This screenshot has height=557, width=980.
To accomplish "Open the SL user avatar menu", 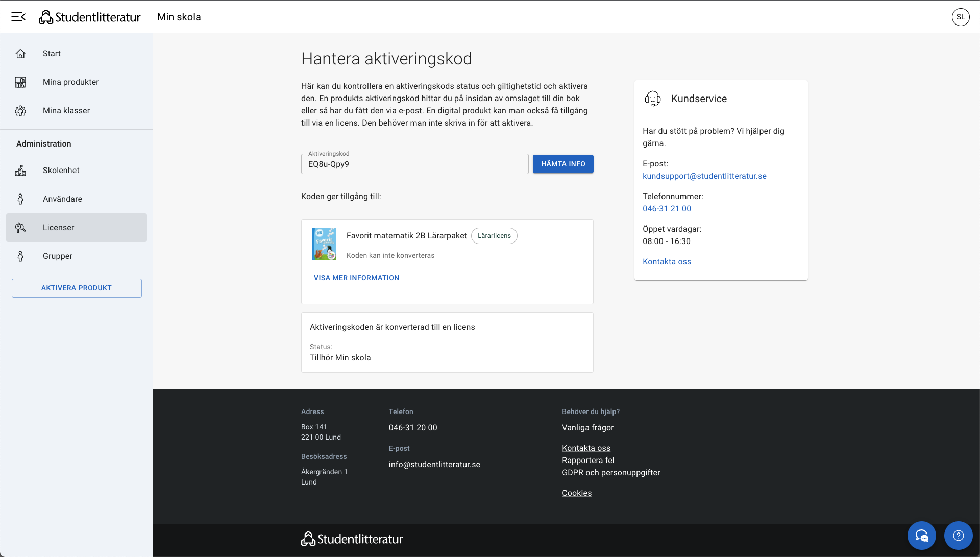I will point(960,17).
